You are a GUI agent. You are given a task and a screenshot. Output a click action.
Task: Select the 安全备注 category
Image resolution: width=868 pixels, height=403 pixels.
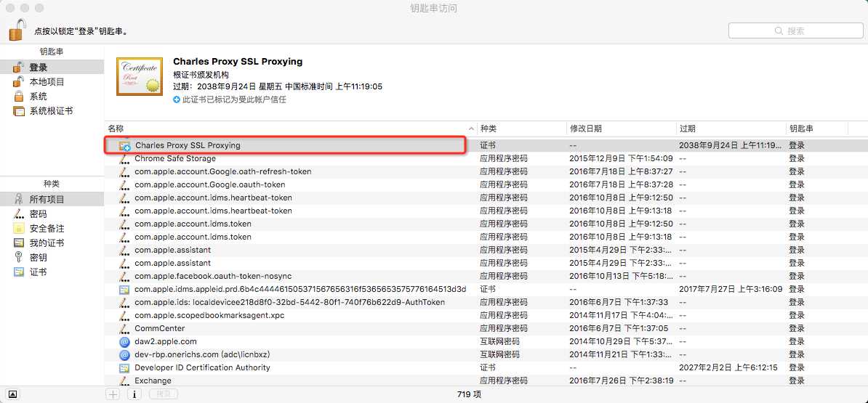52,228
